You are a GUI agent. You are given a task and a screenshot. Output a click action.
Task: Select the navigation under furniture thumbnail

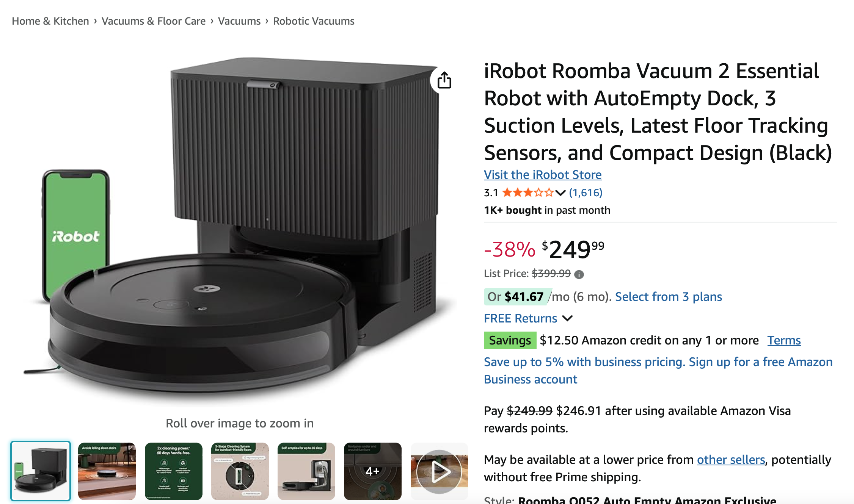coord(372,472)
